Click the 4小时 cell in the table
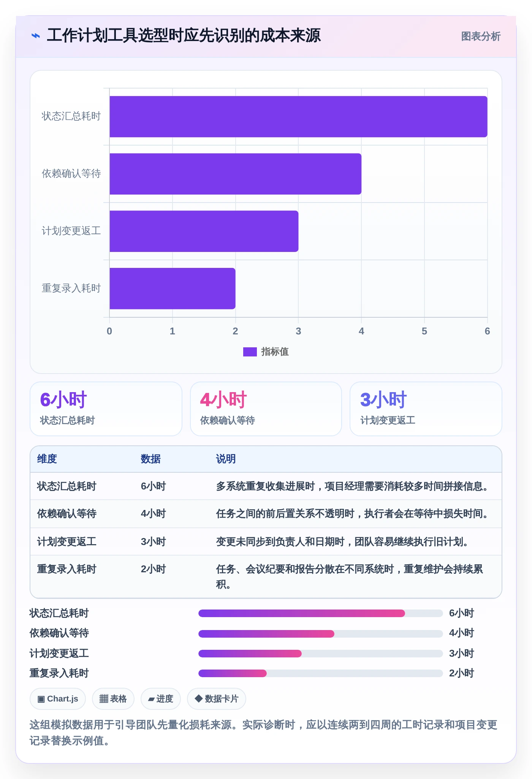 [154, 514]
